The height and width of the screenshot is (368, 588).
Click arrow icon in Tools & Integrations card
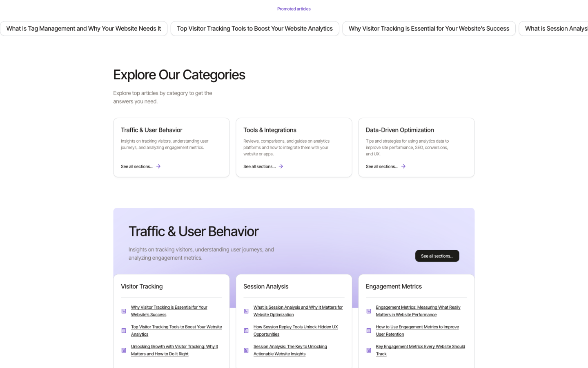coord(281,166)
